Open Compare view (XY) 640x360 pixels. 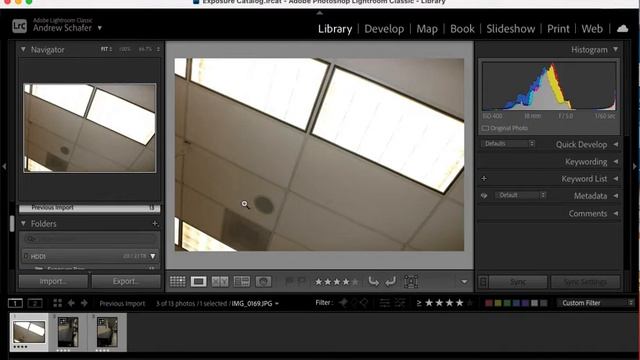pyautogui.click(x=220, y=281)
